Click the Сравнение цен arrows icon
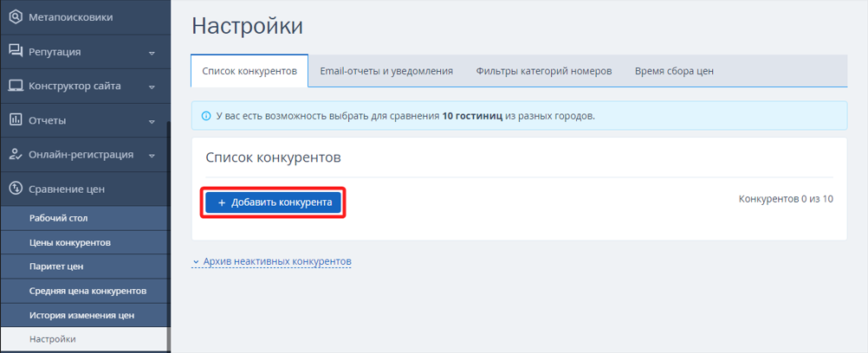The width and height of the screenshot is (868, 353). click(x=16, y=189)
